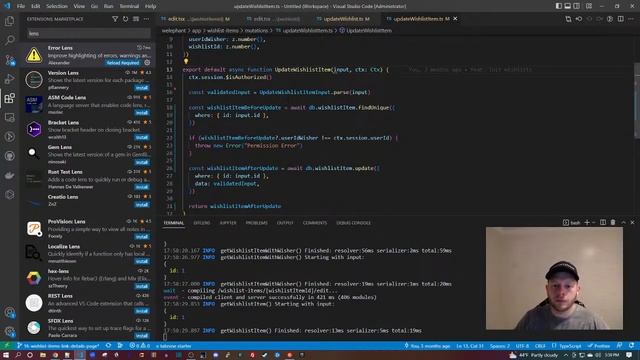The width and height of the screenshot is (640, 360).
Task: Switch to the Output panel tab
Action: click(x=285, y=223)
